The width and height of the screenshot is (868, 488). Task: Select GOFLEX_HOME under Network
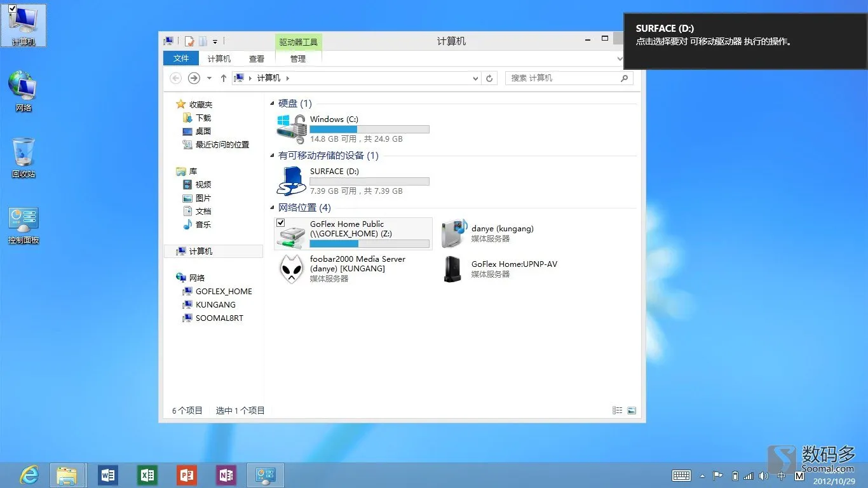(224, 292)
